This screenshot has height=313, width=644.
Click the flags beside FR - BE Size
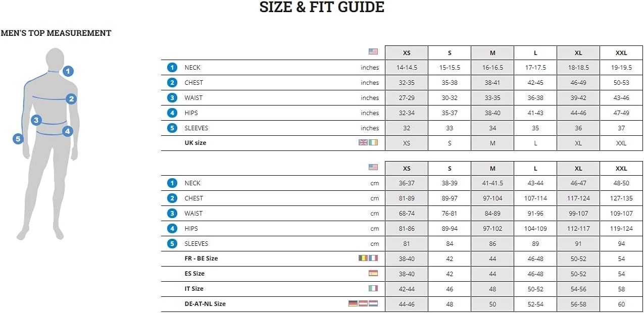[x=368, y=258]
